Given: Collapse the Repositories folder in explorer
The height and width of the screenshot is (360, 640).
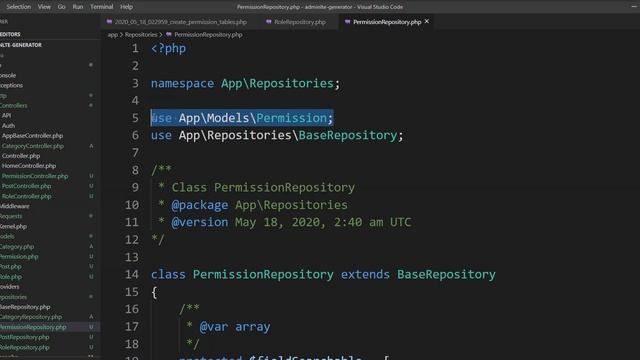Looking at the screenshot, I should (x=13, y=297).
